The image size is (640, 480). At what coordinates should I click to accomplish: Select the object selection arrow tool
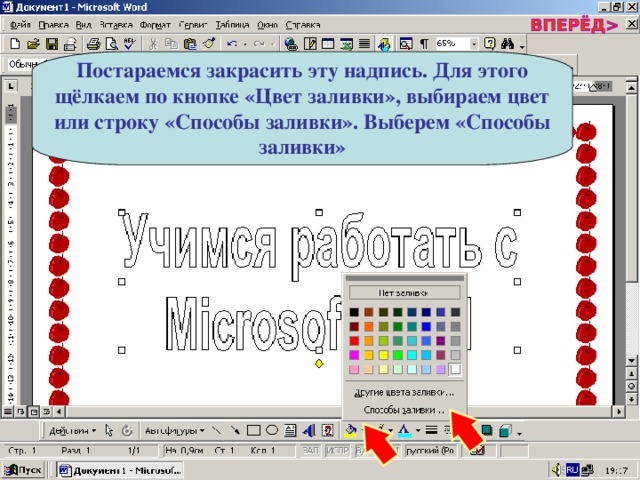coord(109,431)
